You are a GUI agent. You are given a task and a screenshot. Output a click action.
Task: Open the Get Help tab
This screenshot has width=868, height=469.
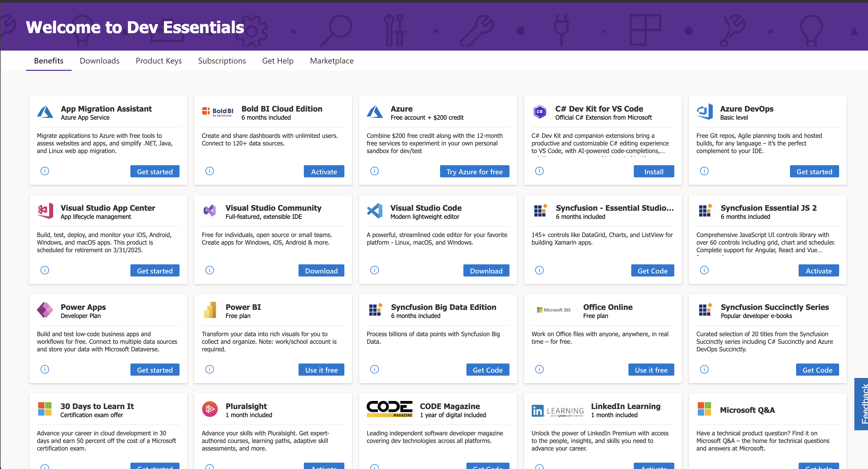[278, 61]
